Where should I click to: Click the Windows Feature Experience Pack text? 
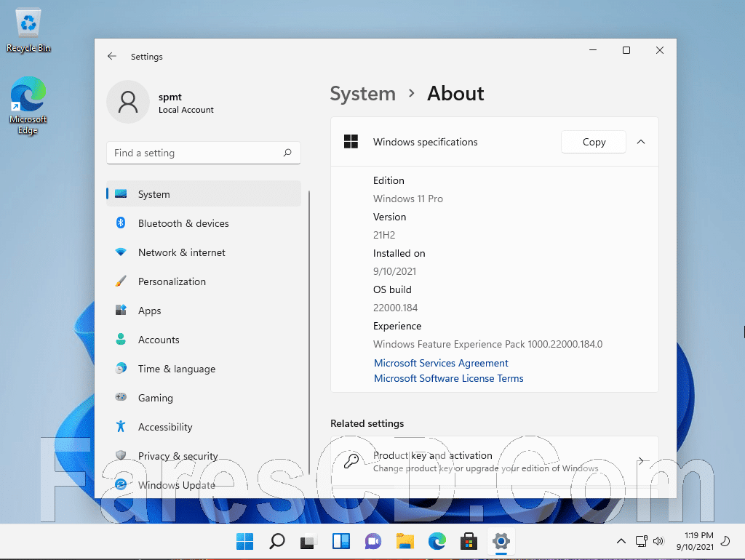(487, 344)
